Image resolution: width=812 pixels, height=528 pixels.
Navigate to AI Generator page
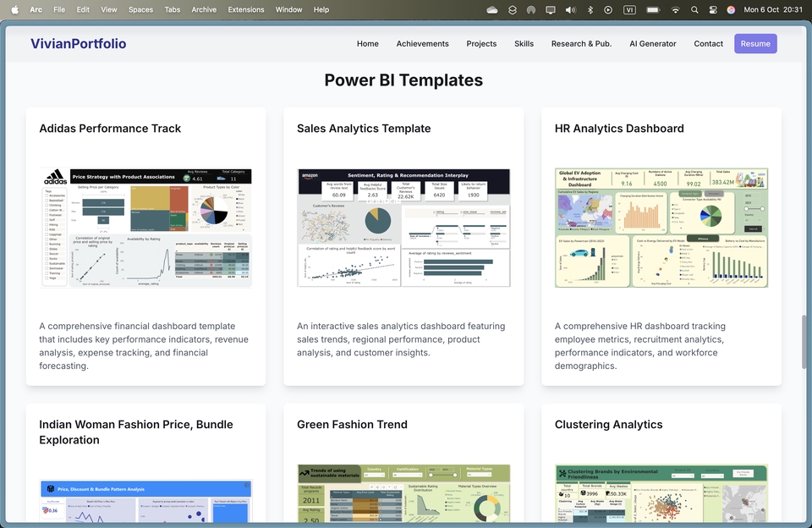tap(652, 43)
